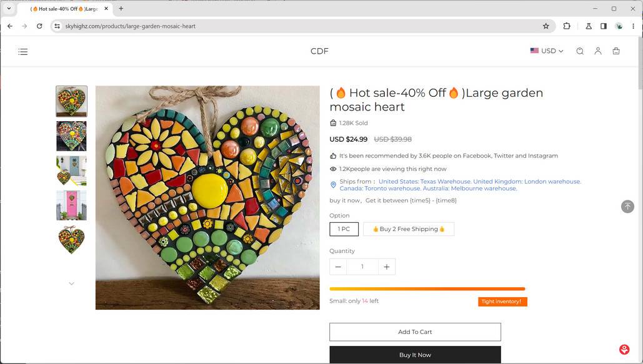Open the tab search dropdown arrow

pos(9,9)
